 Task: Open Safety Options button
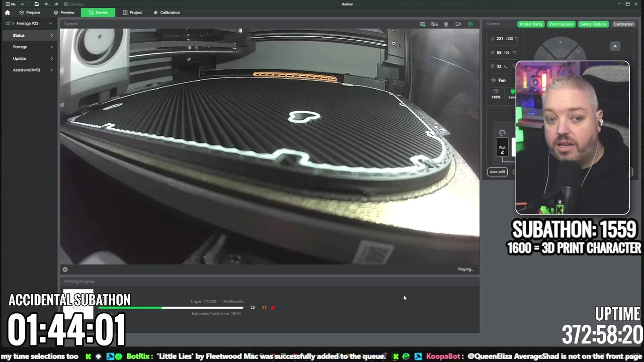[x=593, y=24]
